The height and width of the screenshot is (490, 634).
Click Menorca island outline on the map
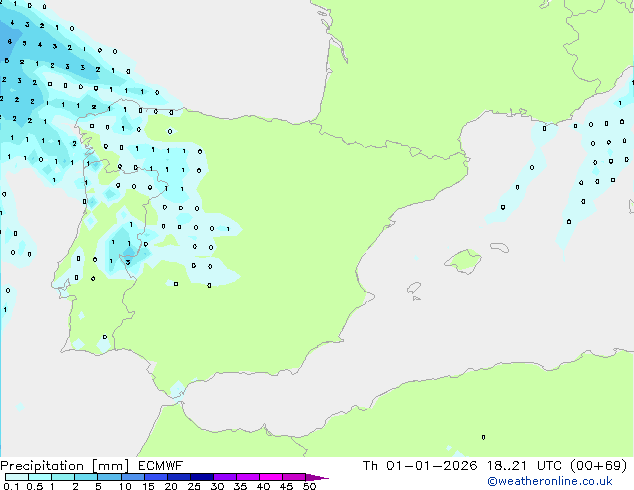click(500, 247)
